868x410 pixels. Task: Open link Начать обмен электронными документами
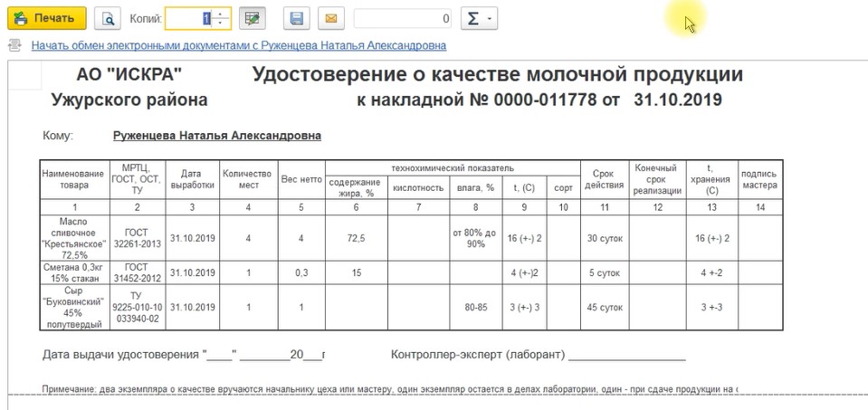[x=239, y=45]
